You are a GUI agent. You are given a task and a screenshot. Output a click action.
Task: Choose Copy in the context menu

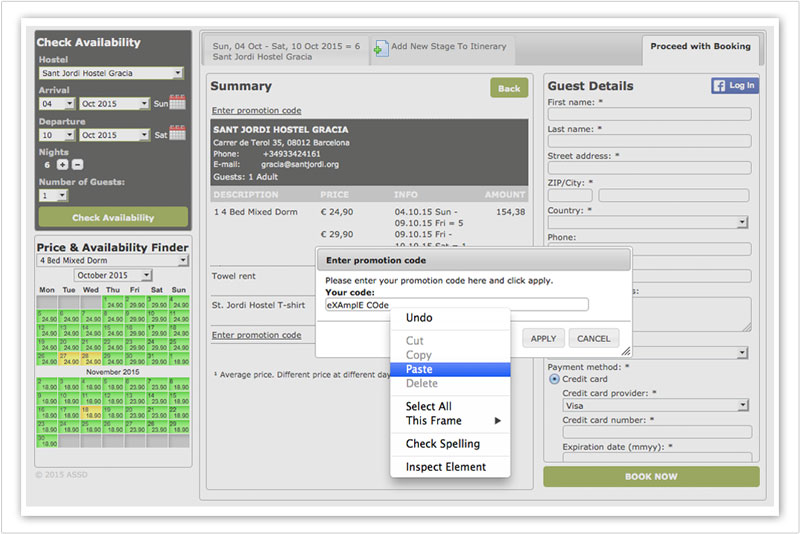coord(450,355)
